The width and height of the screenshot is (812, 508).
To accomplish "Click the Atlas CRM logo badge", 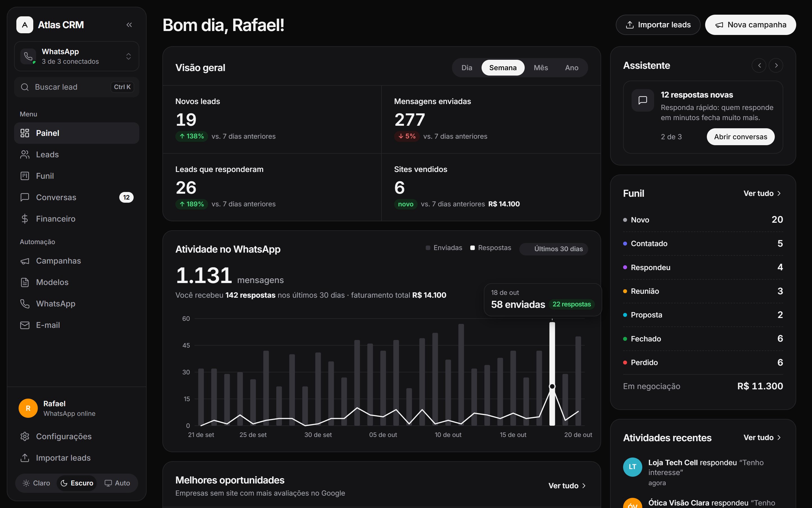I will [25, 25].
